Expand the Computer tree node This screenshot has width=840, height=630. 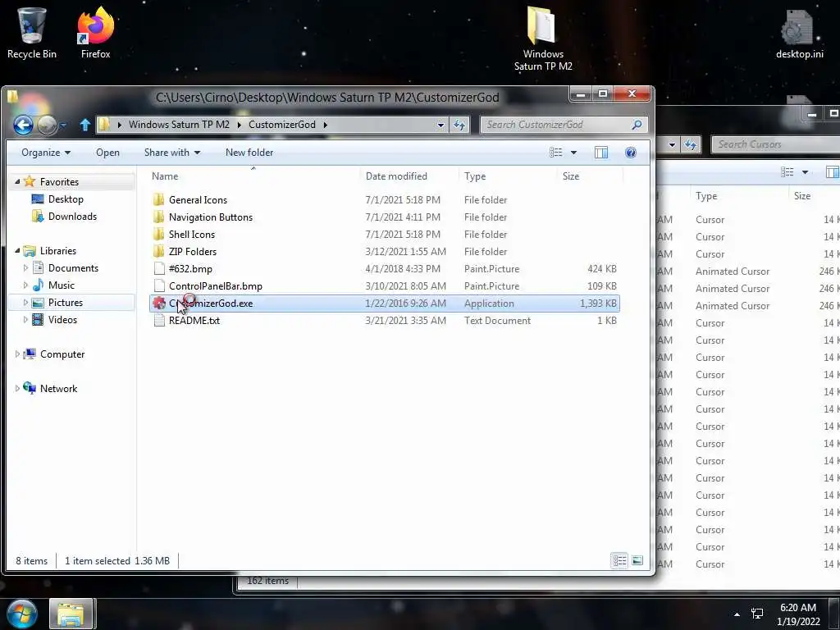[17, 354]
